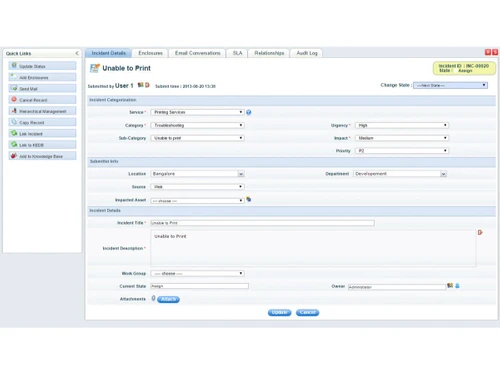
Task: Open the Email Conversations tab
Action: point(197,53)
